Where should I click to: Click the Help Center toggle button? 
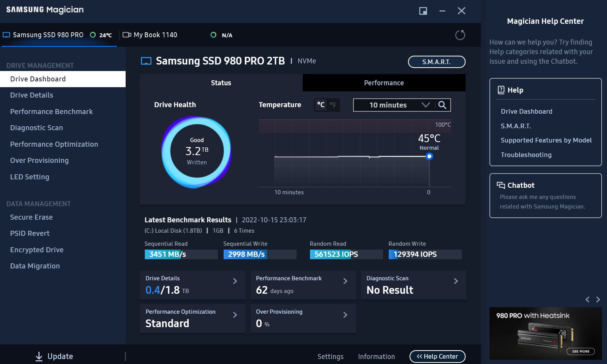(x=437, y=356)
